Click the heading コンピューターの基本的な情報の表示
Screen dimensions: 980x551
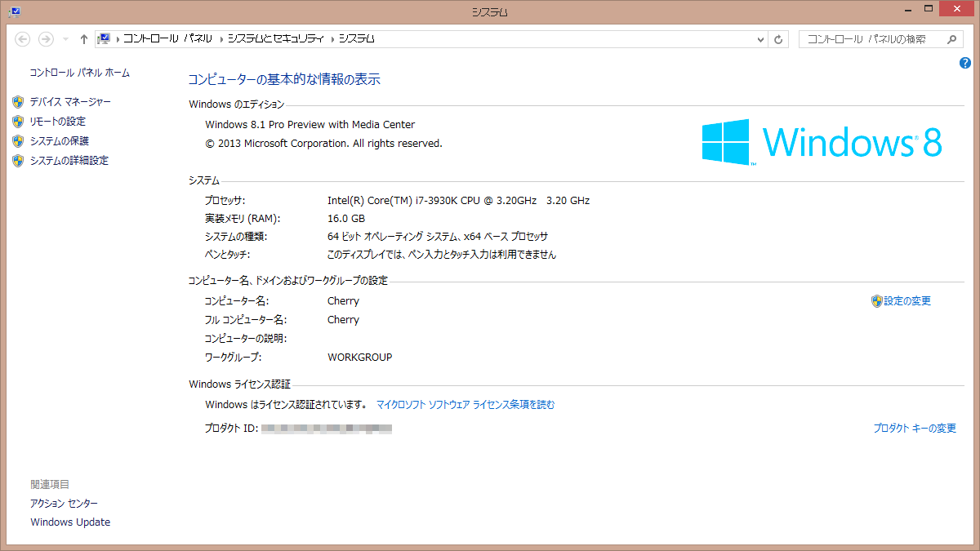pos(284,80)
